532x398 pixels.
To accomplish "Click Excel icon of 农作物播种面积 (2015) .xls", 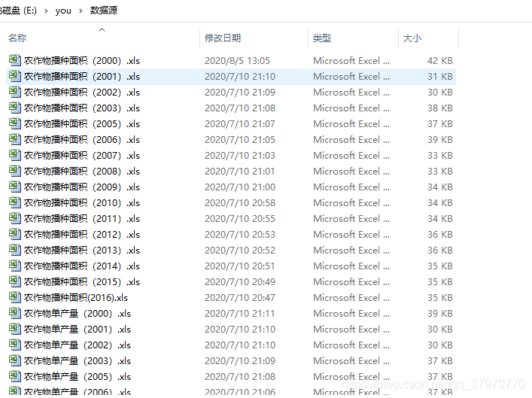I will (x=14, y=281).
